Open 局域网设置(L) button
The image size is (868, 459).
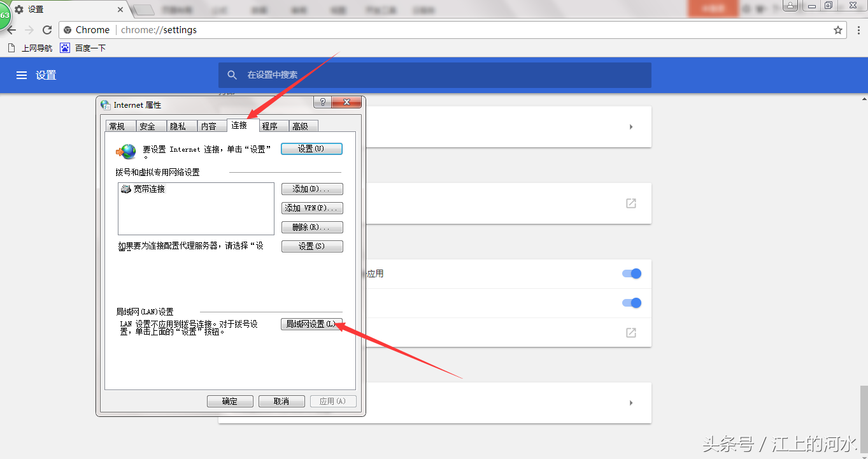(312, 324)
